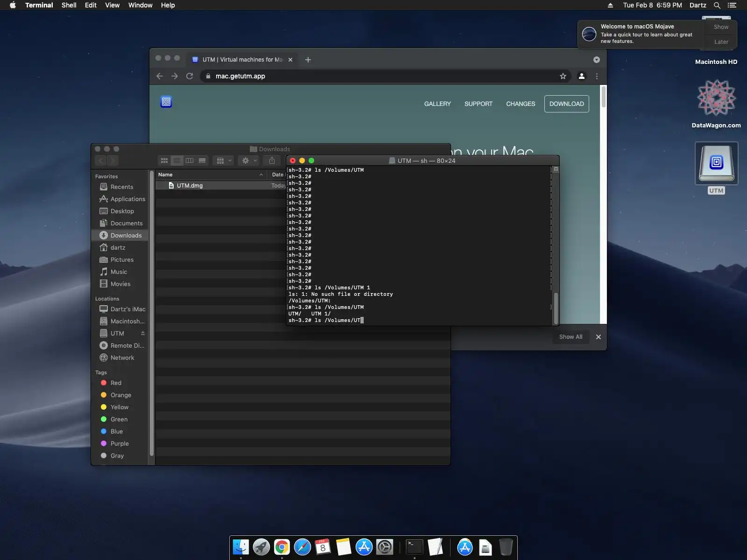
Task: Click the Finder share icon in toolbar
Action: 272,161
